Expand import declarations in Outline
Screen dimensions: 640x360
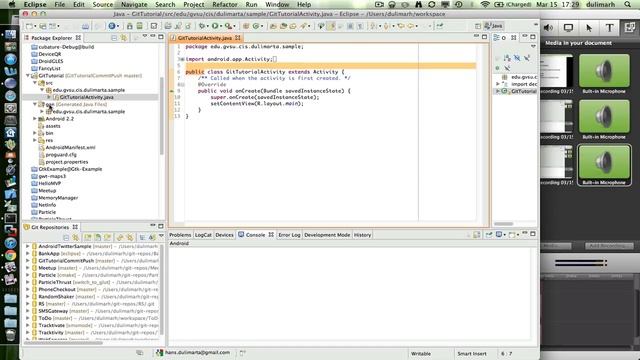pos(498,84)
